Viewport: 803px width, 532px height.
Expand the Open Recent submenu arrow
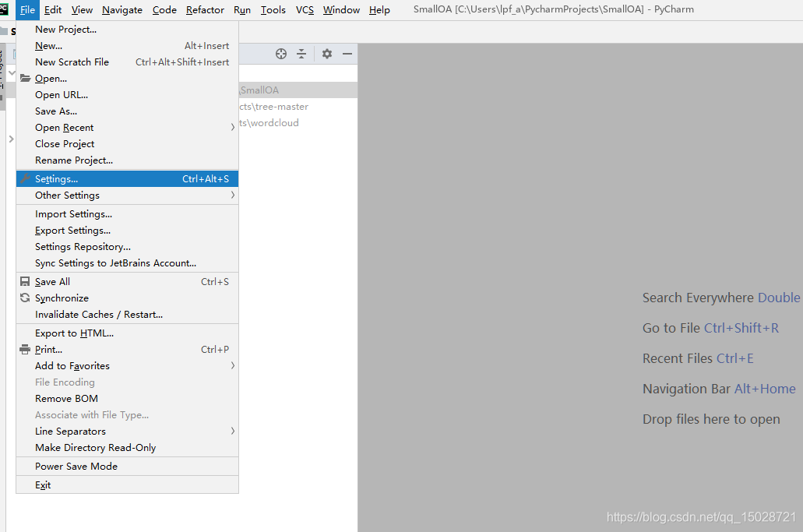233,127
